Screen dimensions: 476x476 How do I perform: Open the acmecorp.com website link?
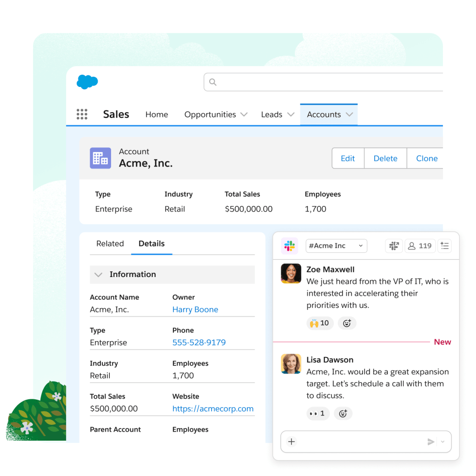[x=213, y=409]
